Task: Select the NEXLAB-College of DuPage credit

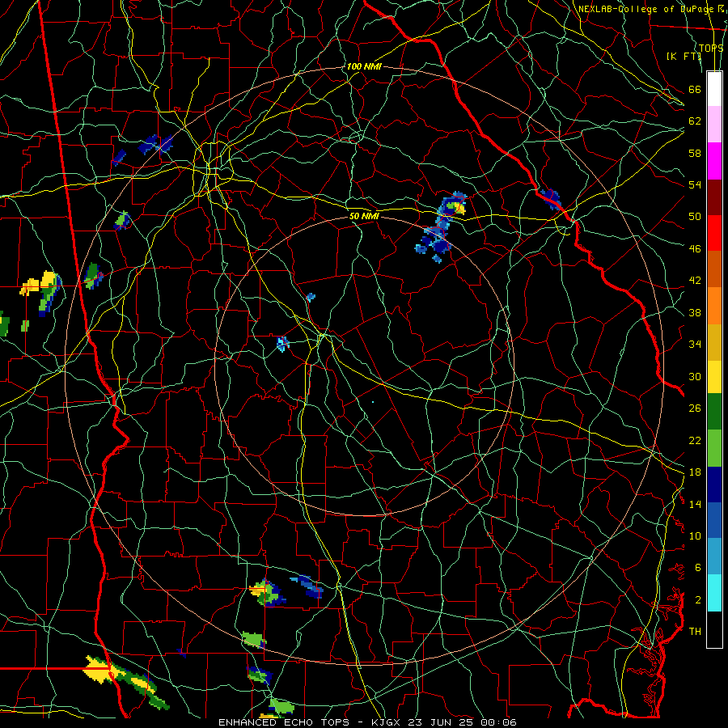Action: click(645, 9)
